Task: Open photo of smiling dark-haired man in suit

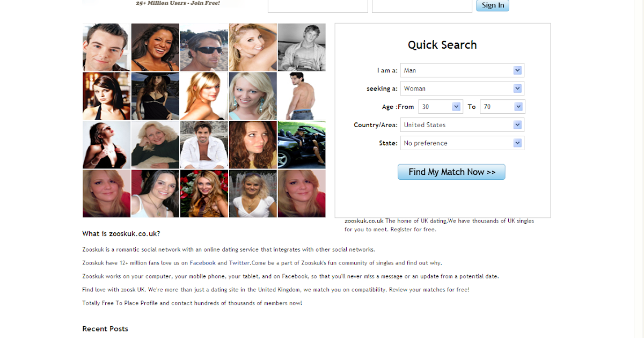Action: coord(106,47)
